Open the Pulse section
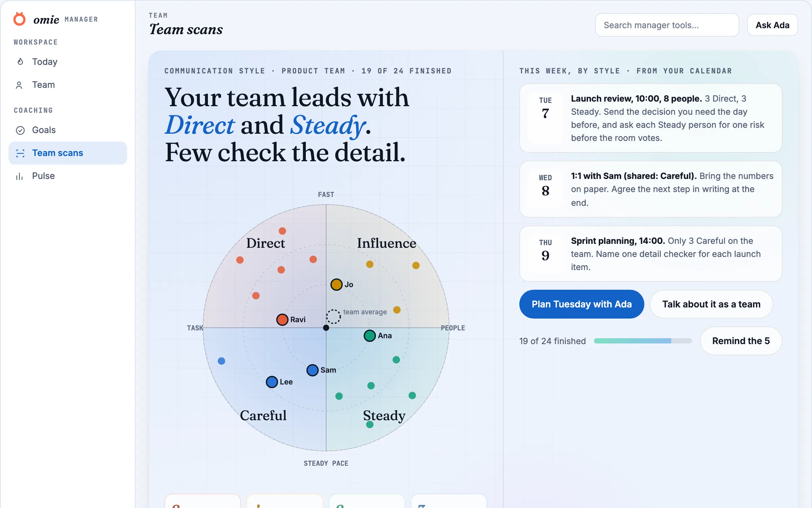The image size is (812, 508). click(68, 176)
